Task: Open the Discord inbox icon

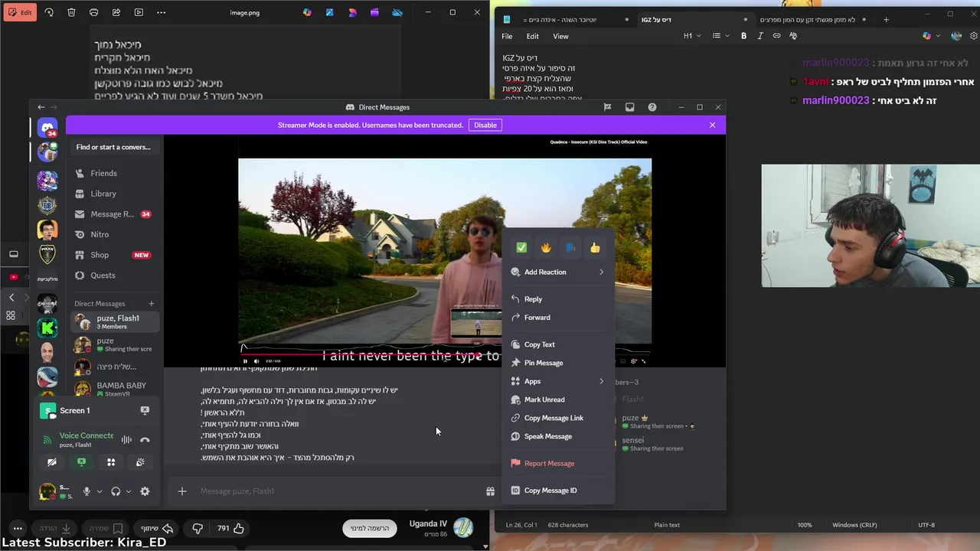Action: (629, 107)
